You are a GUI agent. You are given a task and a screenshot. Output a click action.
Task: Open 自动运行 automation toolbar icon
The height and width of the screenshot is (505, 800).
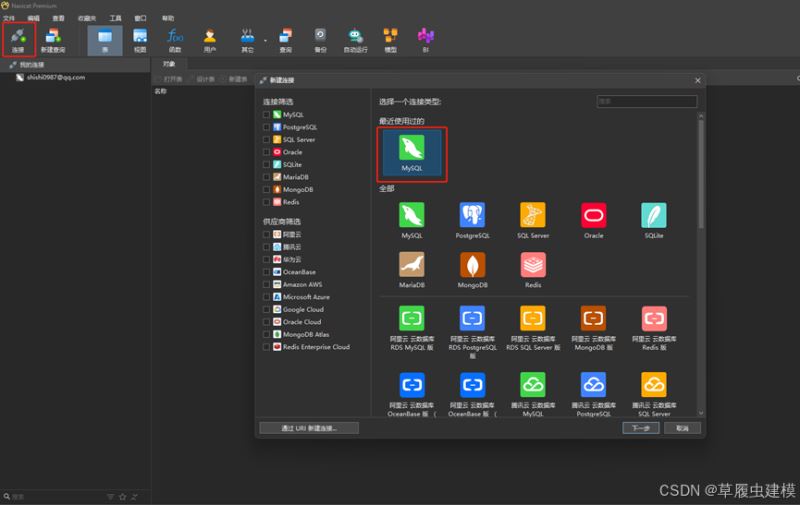point(355,41)
